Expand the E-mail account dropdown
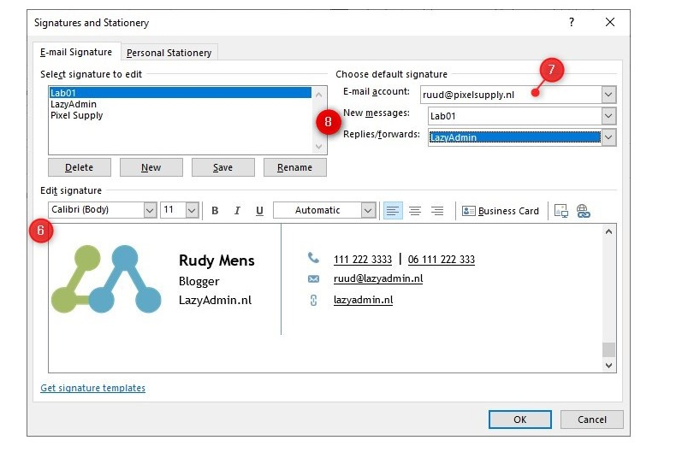Image resolution: width=676 pixels, height=450 pixels. (608, 94)
